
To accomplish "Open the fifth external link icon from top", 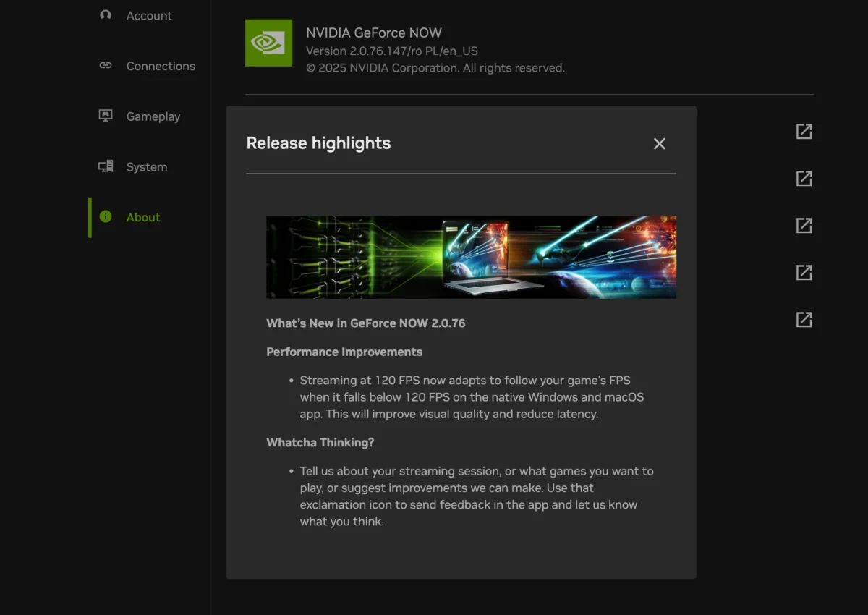I will click(x=804, y=319).
